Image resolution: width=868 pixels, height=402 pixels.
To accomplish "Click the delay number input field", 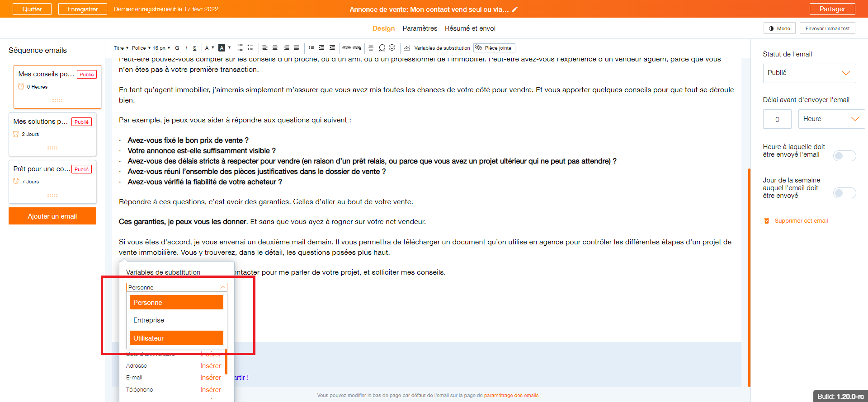I will click(x=777, y=119).
